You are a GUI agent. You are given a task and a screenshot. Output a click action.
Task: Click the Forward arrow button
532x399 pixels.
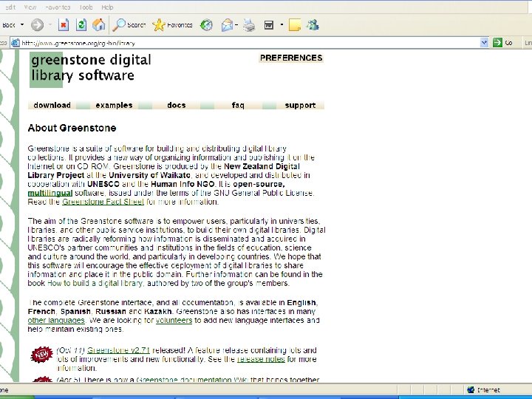click(38, 25)
